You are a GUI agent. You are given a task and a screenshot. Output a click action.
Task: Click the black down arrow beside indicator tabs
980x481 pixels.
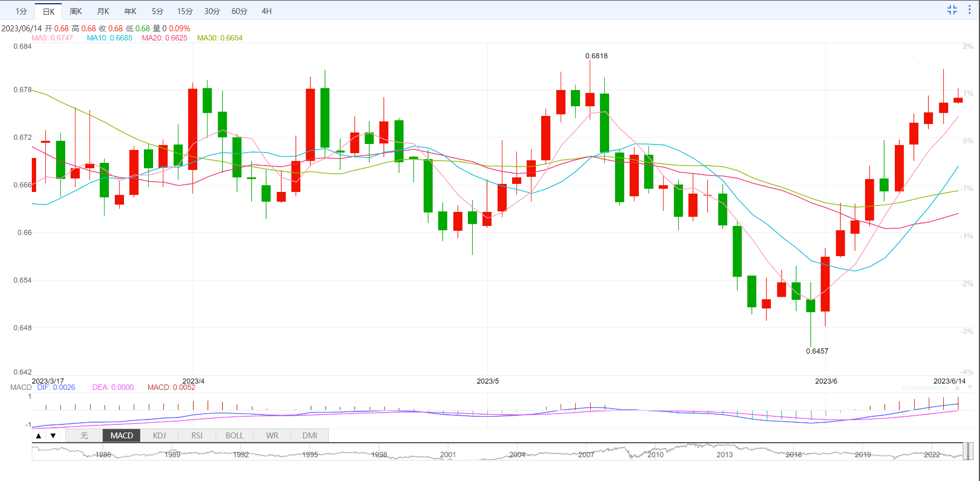tap(53, 436)
